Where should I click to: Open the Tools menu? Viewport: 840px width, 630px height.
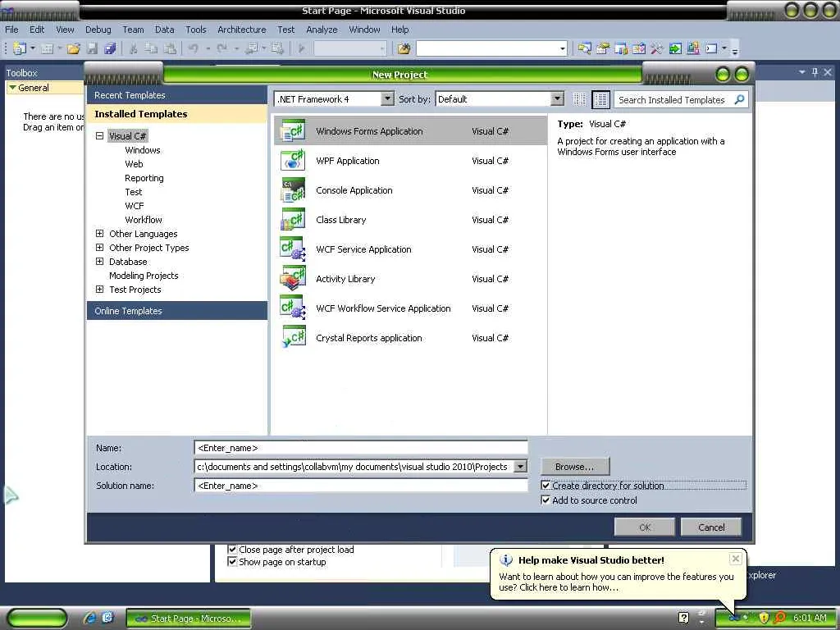click(195, 30)
